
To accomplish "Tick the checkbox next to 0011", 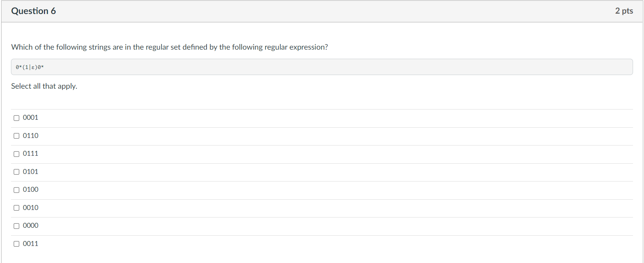I will (17, 244).
